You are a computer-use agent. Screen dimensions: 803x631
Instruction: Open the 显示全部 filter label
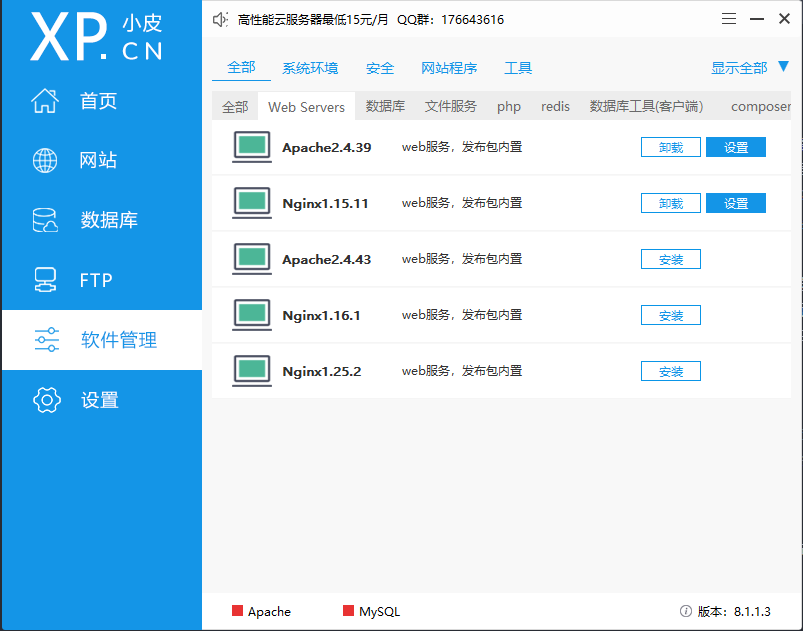pyautogui.click(x=739, y=68)
